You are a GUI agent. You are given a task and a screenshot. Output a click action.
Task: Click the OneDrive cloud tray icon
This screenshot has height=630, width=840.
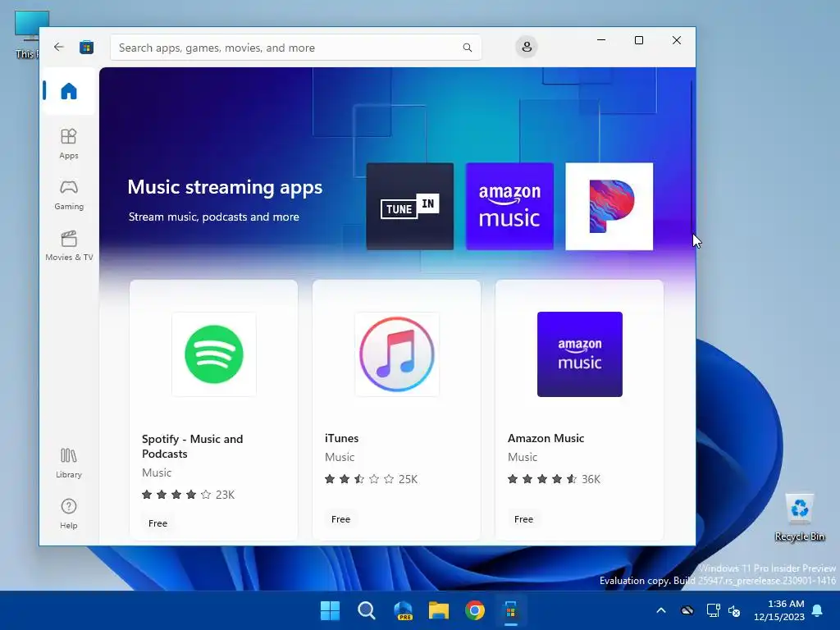click(x=687, y=610)
